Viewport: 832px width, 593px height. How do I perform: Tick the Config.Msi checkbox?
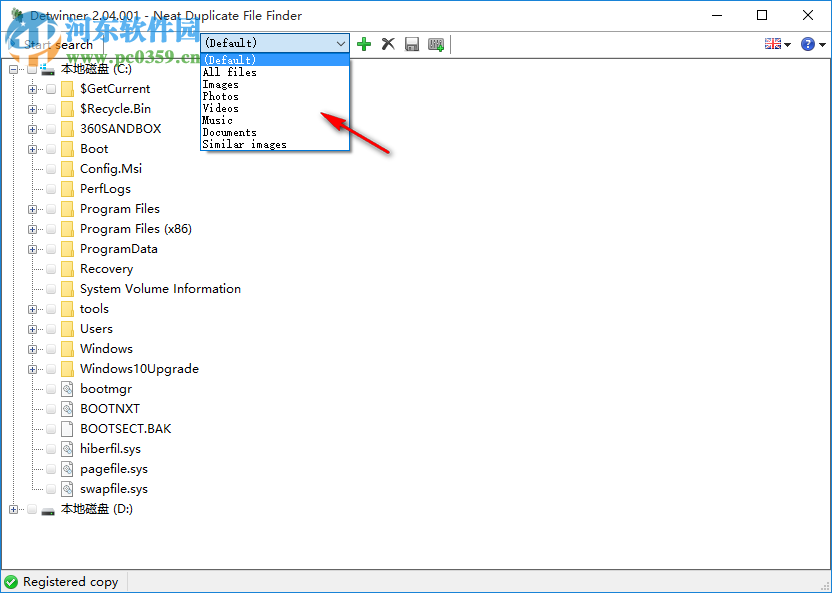pyautogui.click(x=51, y=169)
